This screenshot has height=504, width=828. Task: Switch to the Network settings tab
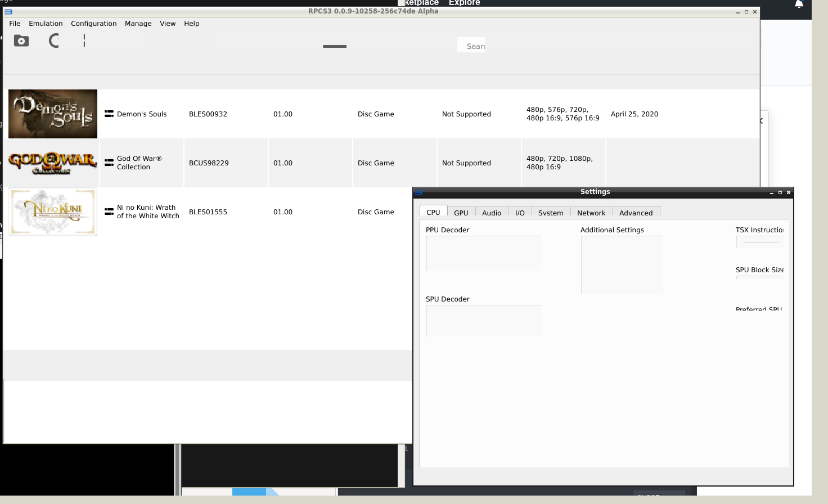pos(591,213)
